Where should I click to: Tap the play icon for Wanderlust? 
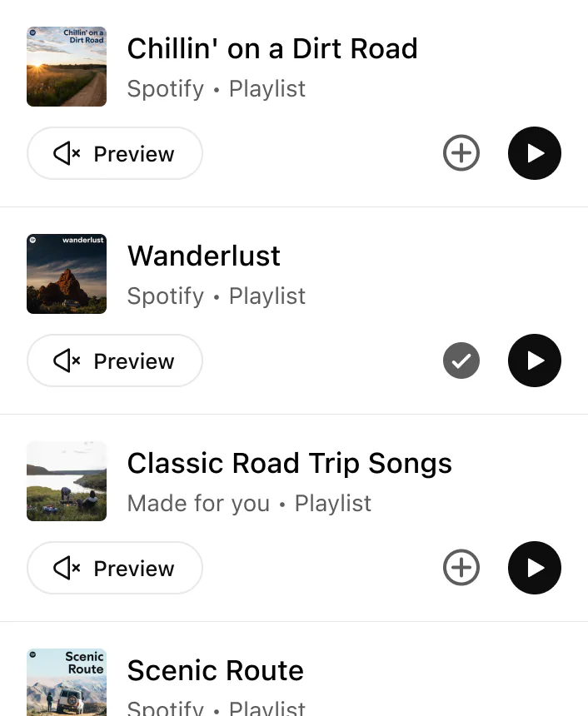[535, 360]
